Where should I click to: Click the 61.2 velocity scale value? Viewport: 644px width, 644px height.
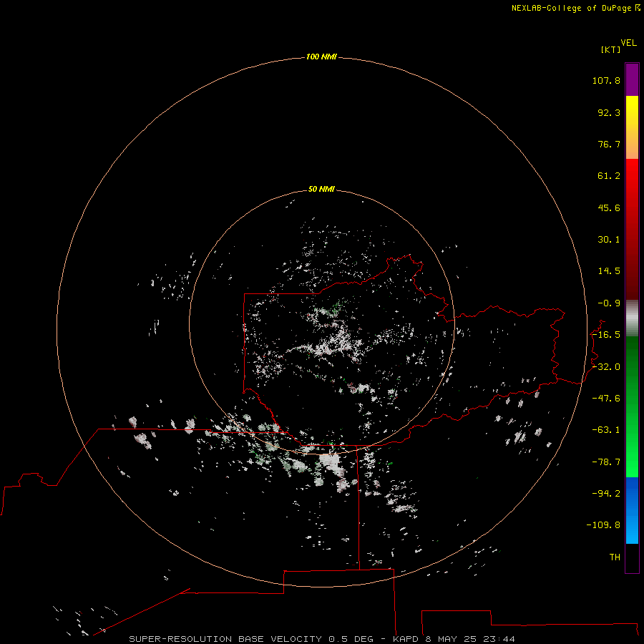coord(609,176)
